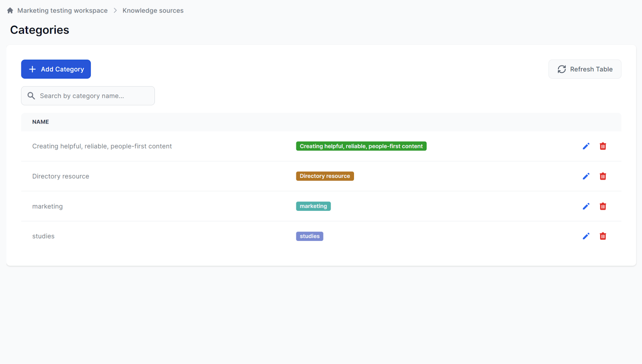Delete the studies category
The height and width of the screenshot is (364, 642).
tap(603, 236)
